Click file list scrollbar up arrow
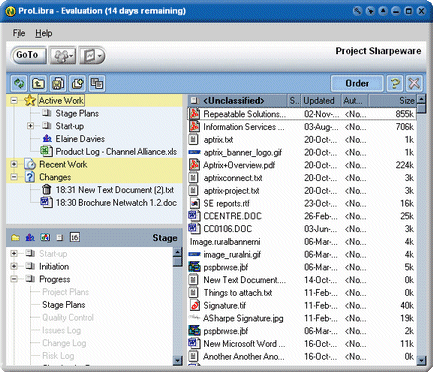433x372 pixels. (421, 99)
